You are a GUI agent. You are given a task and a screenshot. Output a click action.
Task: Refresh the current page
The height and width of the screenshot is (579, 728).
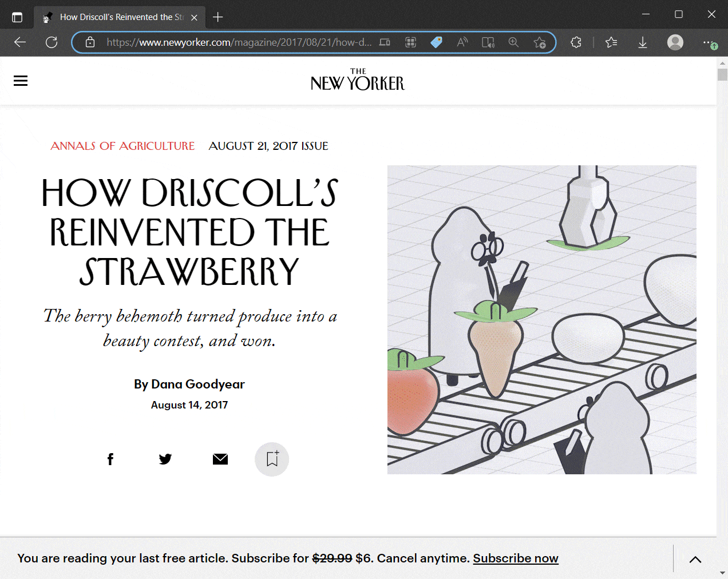[x=52, y=42]
